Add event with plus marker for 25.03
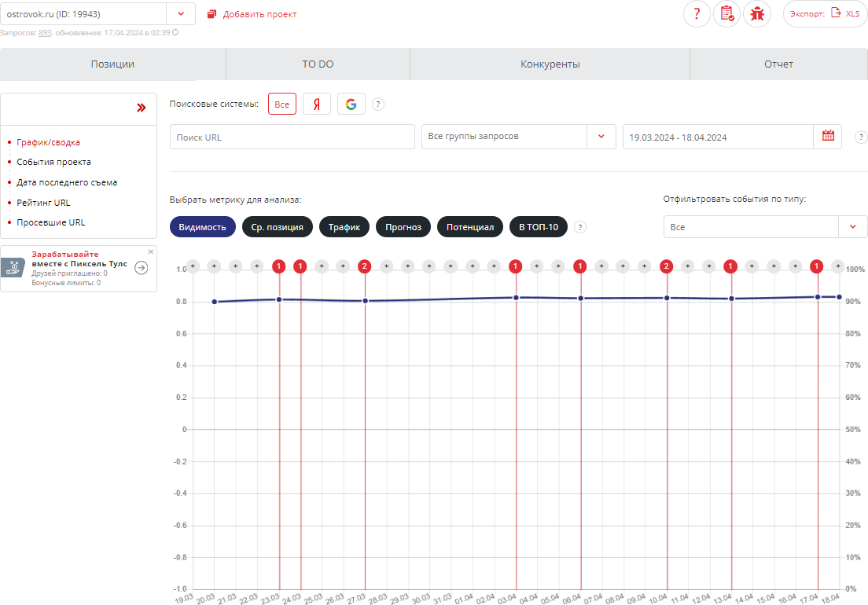Screen dimensions: 868x605 pyautogui.click(x=322, y=266)
